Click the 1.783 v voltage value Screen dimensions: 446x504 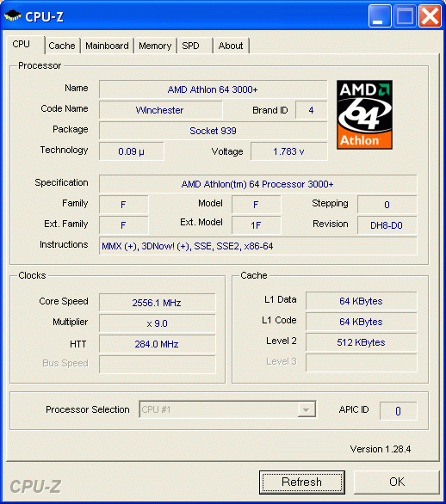pos(289,151)
